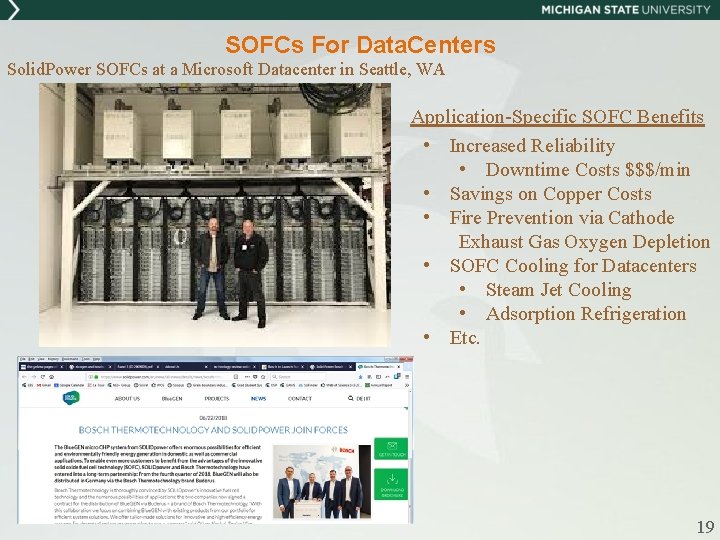The width and height of the screenshot is (720, 540).
Task: Click the Fire Prevention via Cathode bullet
Action: coord(562,217)
